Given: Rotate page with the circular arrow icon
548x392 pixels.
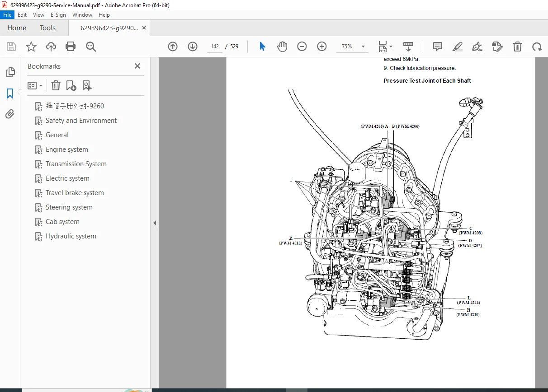Looking at the screenshot, I should click(x=537, y=47).
